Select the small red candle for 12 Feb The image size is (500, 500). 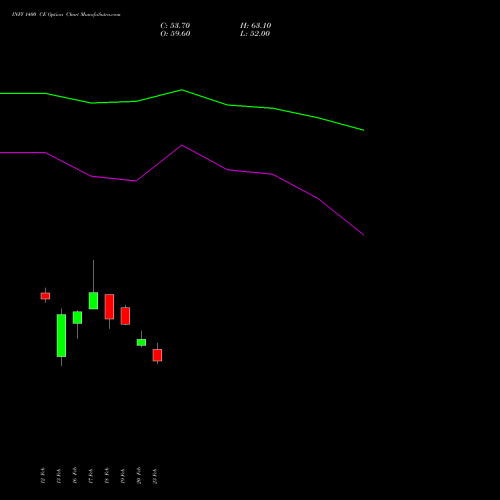[45, 296]
